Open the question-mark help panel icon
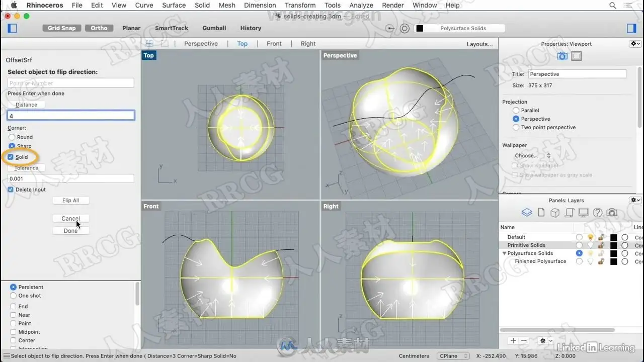The height and width of the screenshot is (362, 644). point(598,213)
